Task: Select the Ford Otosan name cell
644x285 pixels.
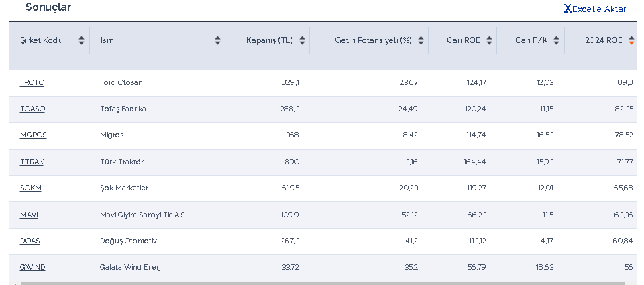Action: [x=121, y=82]
